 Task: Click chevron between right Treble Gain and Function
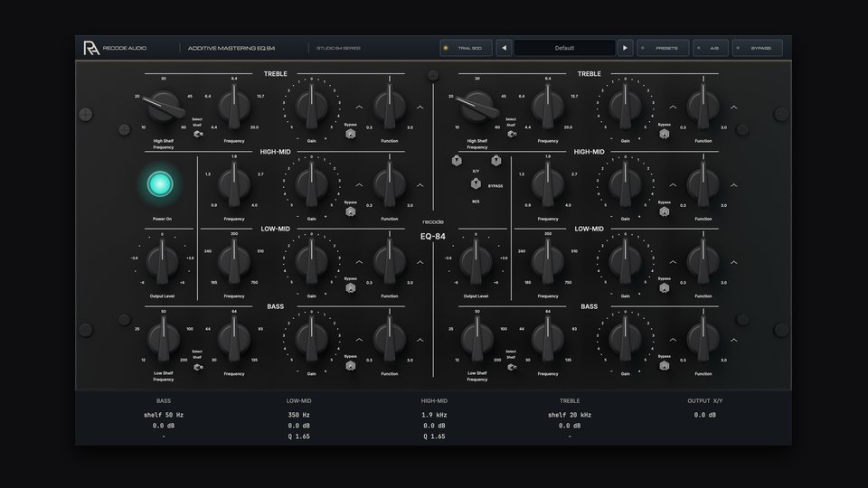click(x=673, y=107)
